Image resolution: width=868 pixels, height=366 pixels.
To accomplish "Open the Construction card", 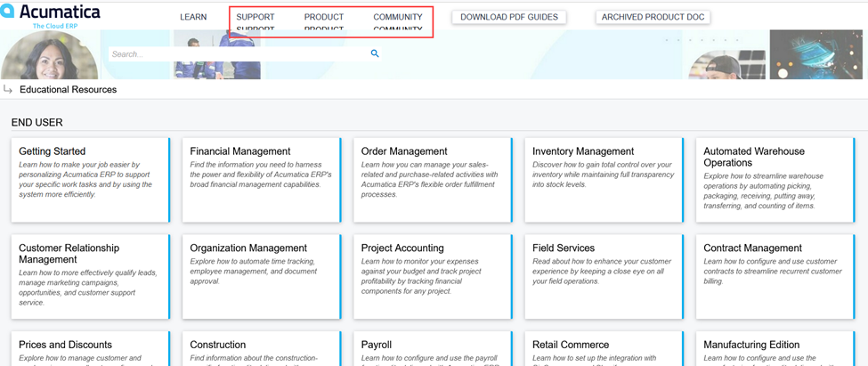I will coord(262,349).
